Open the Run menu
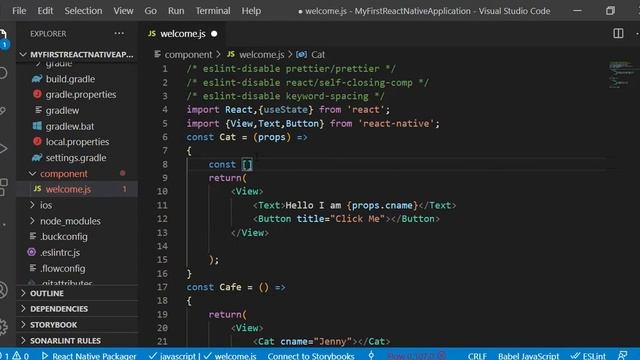640x360 pixels. point(176,11)
